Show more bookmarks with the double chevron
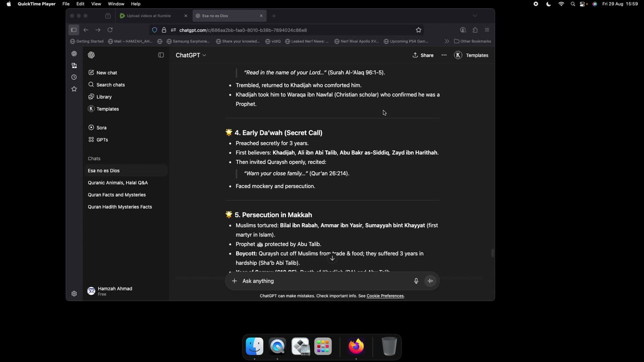Viewport: 644px width, 362px height. tap(447, 41)
